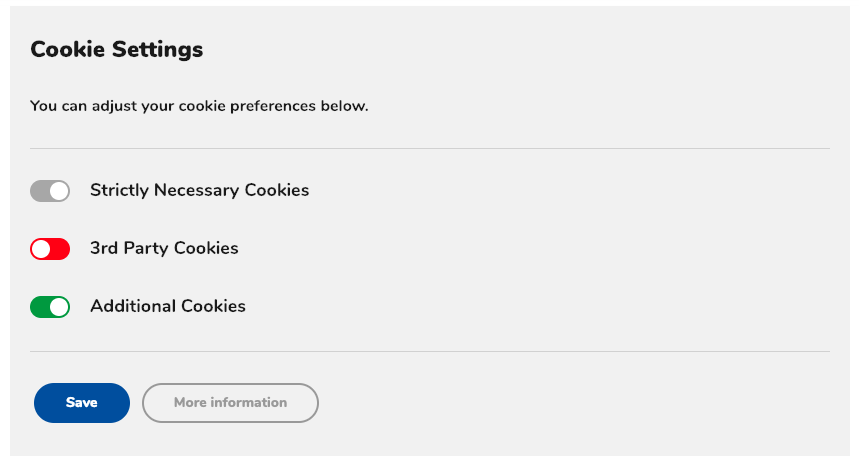Enable the 3rd Party Cookies toggle
The image size is (859, 462).
point(50,249)
